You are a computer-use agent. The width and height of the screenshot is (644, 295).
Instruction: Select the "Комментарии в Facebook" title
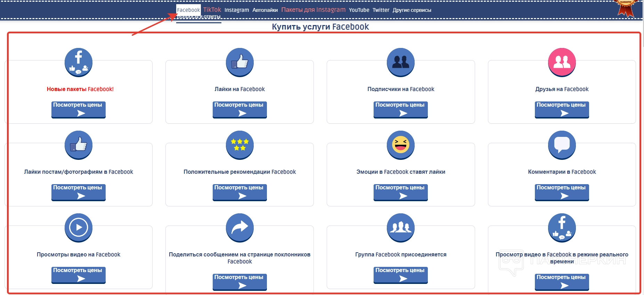(x=562, y=172)
